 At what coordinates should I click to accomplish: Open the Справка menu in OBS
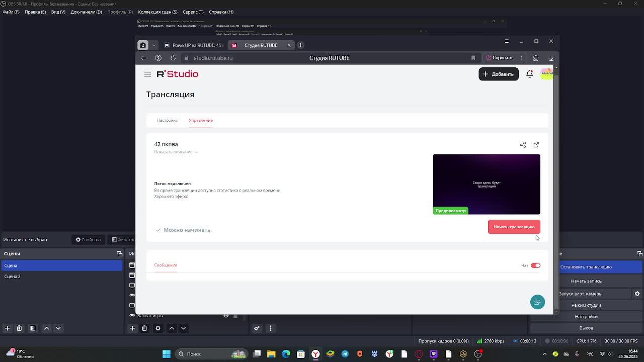(221, 12)
